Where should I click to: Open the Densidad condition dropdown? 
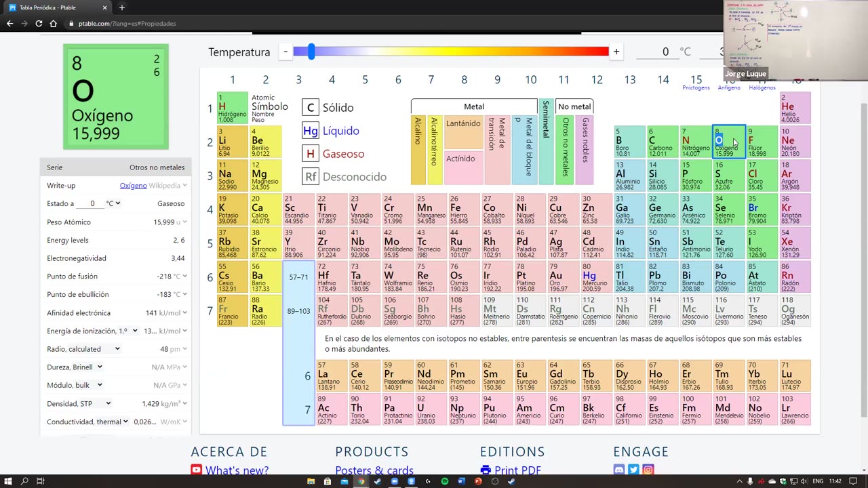pos(96,404)
